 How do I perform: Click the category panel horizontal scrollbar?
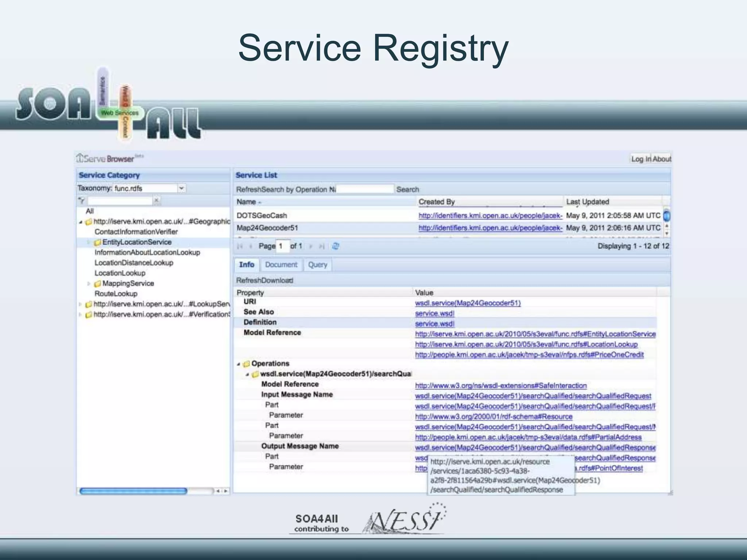point(133,491)
